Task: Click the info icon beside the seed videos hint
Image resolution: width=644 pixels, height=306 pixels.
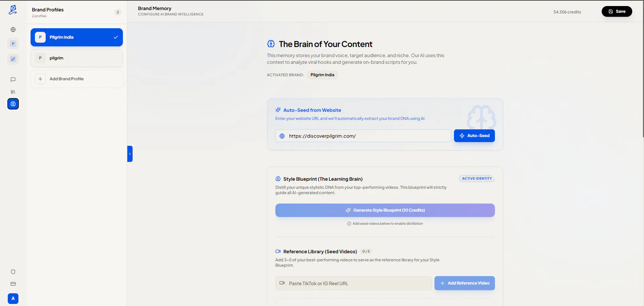Action: click(349, 224)
